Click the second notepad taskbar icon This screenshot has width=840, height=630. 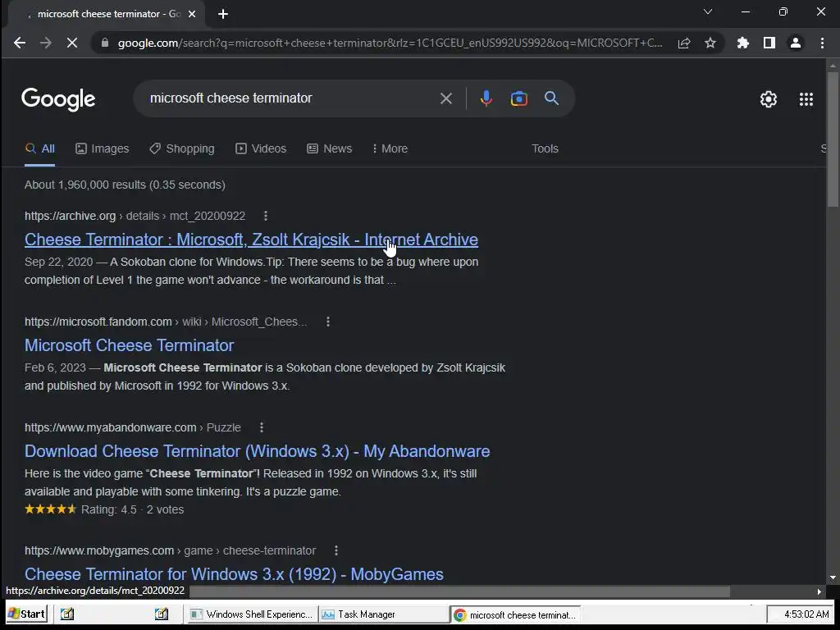click(x=162, y=614)
